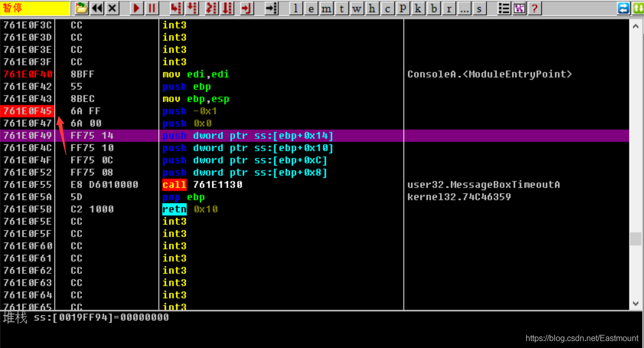Click the blue swap arrows icon
This screenshot has width=644, height=348.
click(x=624, y=8)
